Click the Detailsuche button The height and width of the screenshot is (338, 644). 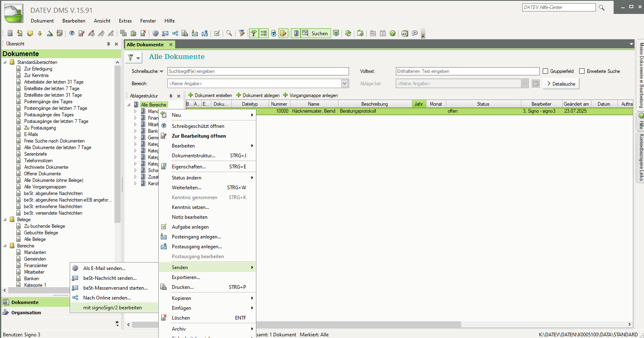click(x=561, y=84)
